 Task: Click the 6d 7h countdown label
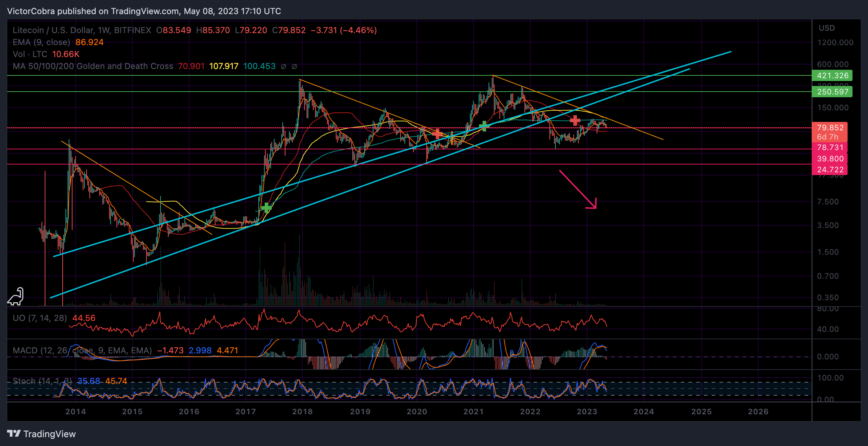coord(828,137)
